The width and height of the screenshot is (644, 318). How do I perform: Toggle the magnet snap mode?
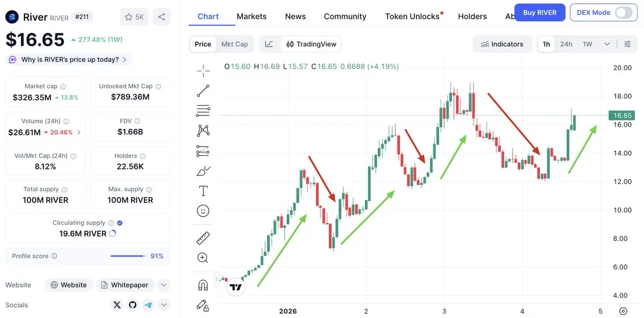[x=203, y=285]
